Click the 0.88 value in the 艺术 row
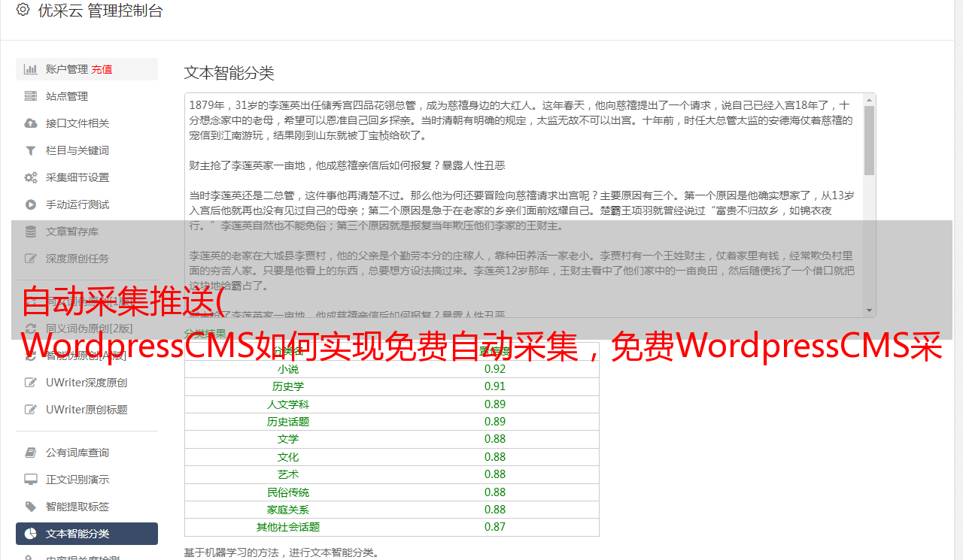 pos(495,474)
